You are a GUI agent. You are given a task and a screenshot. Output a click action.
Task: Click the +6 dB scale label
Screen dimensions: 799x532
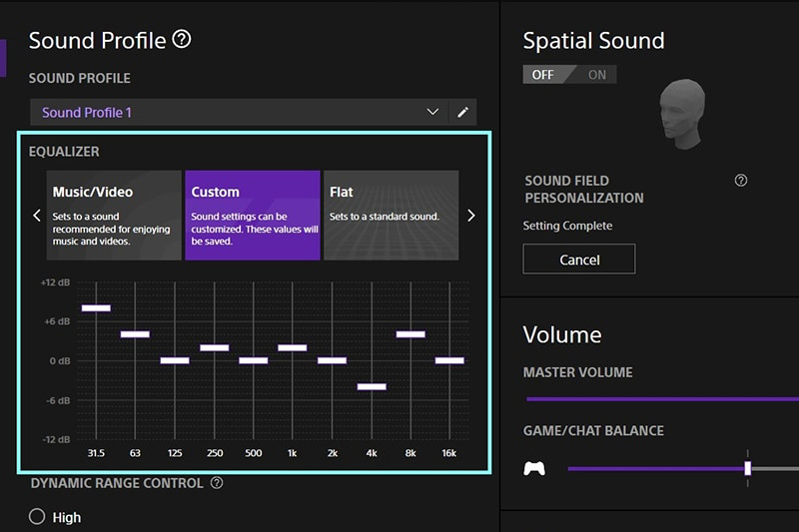coord(57,321)
